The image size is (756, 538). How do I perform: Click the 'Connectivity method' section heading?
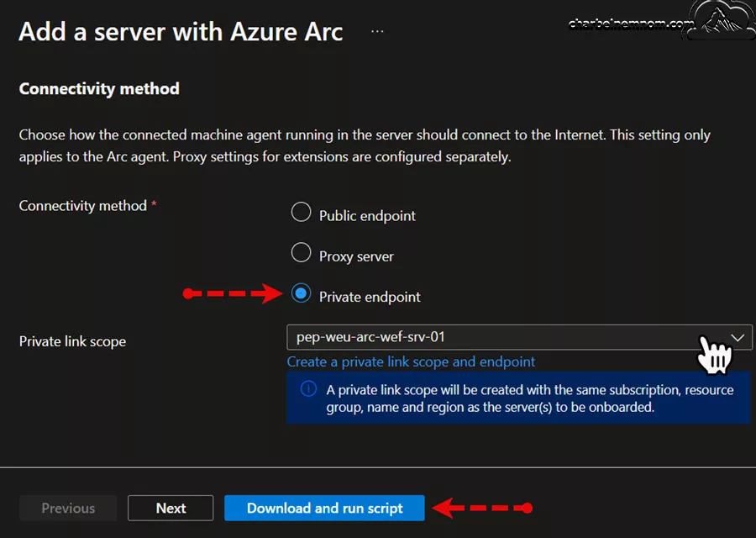coord(99,89)
